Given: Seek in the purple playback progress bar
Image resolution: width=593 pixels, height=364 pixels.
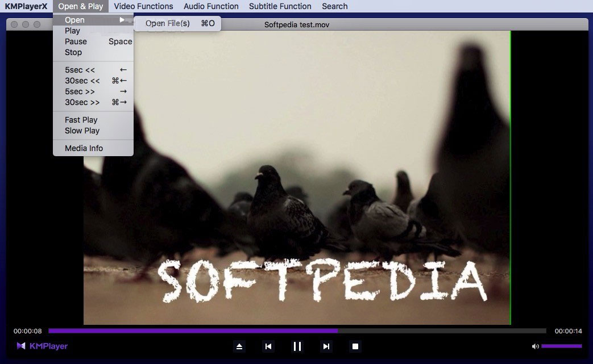Looking at the screenshot, I should point(296,330).
